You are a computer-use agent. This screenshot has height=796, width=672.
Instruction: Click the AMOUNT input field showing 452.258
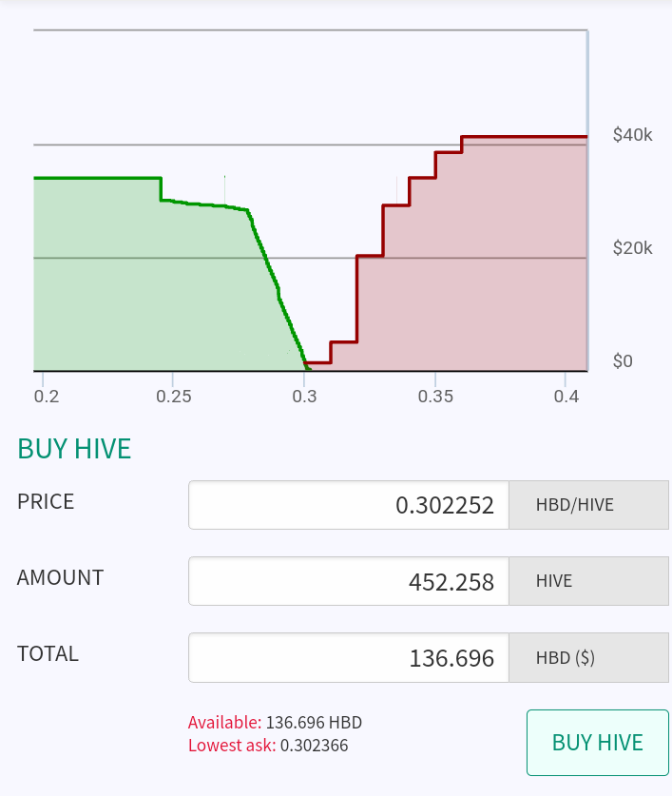(349, 581)
